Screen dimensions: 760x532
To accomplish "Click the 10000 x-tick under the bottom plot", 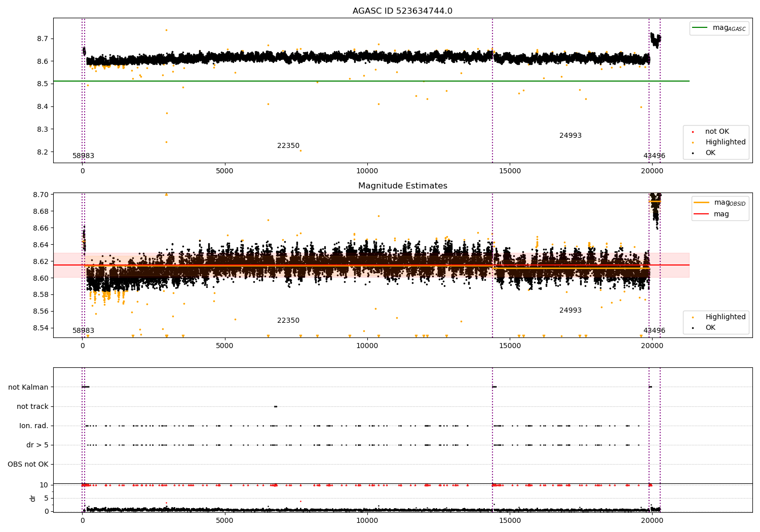I will tap(367, 520).
